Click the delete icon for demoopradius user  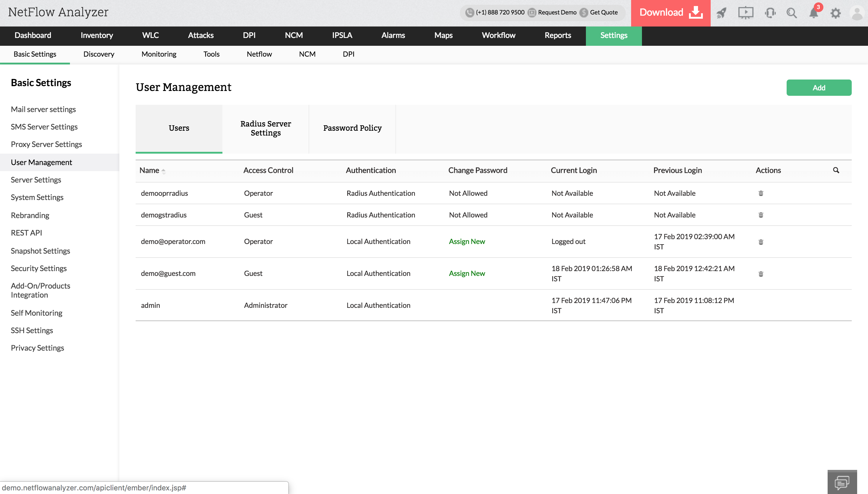coord(761,192)
